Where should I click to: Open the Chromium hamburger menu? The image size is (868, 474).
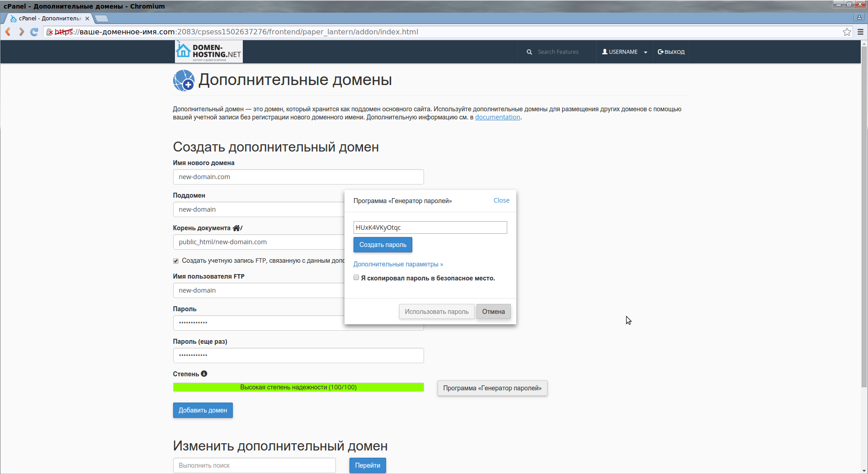[860, 32]
